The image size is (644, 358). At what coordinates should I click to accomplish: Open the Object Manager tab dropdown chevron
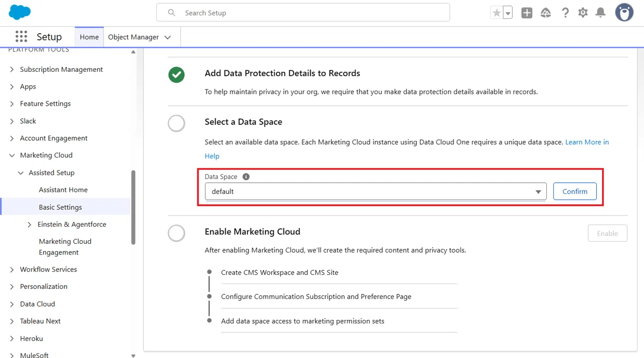point(167,38)
